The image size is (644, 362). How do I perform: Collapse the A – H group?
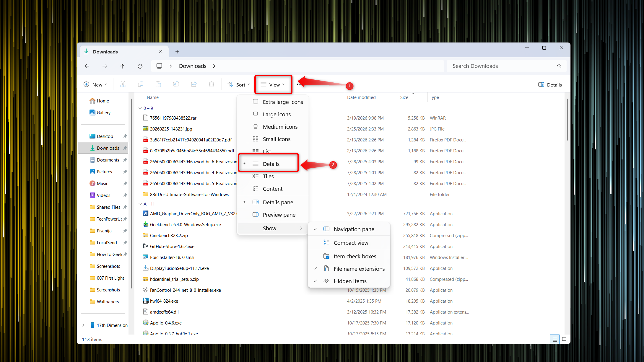coord(140,204)
